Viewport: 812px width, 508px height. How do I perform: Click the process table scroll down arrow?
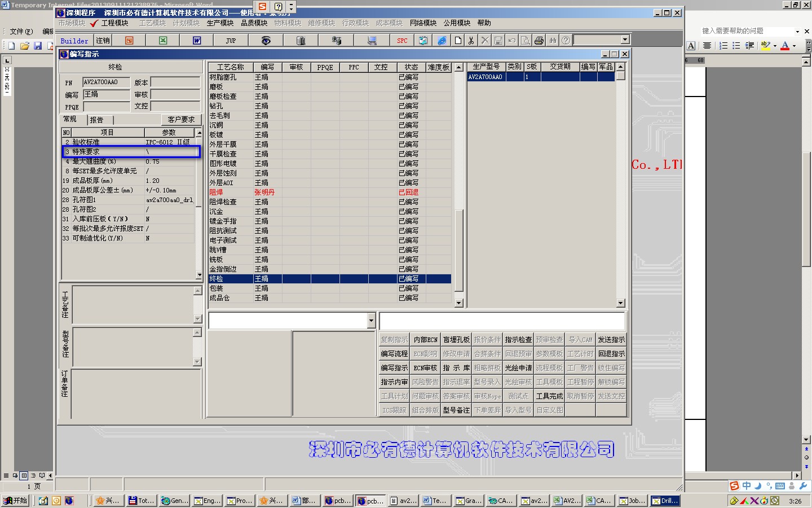coord(459,303)
